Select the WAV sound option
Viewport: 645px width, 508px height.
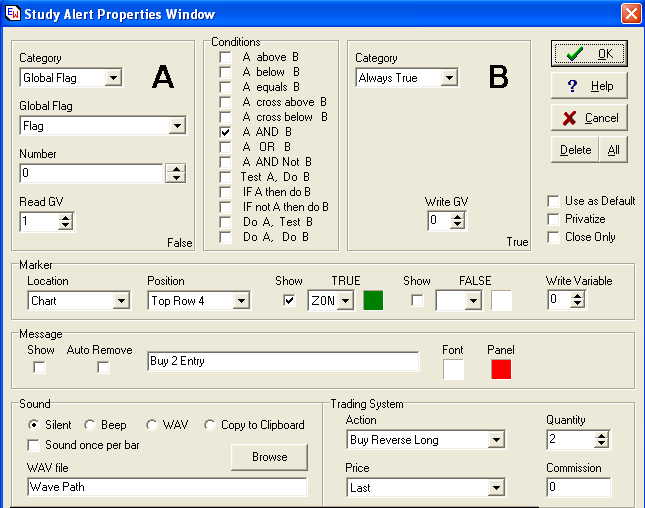(152, 425)
